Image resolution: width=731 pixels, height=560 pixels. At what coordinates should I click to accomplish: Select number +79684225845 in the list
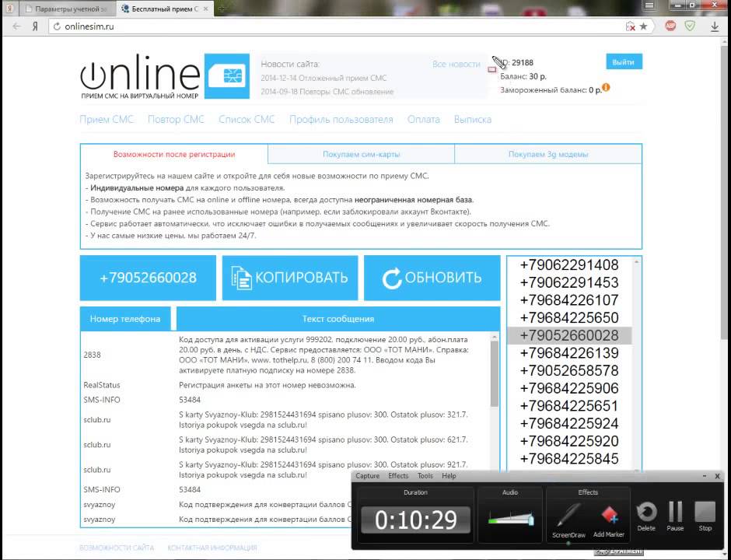pos(568,459)
